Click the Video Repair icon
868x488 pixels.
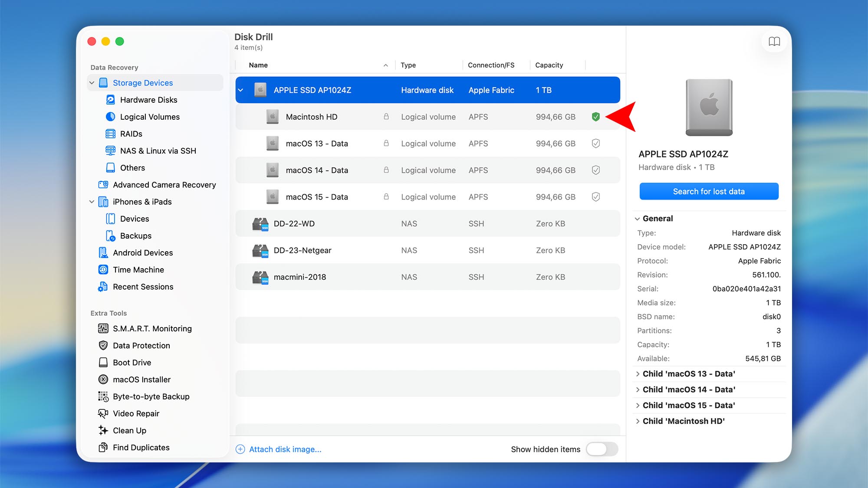tap(103, 413)
